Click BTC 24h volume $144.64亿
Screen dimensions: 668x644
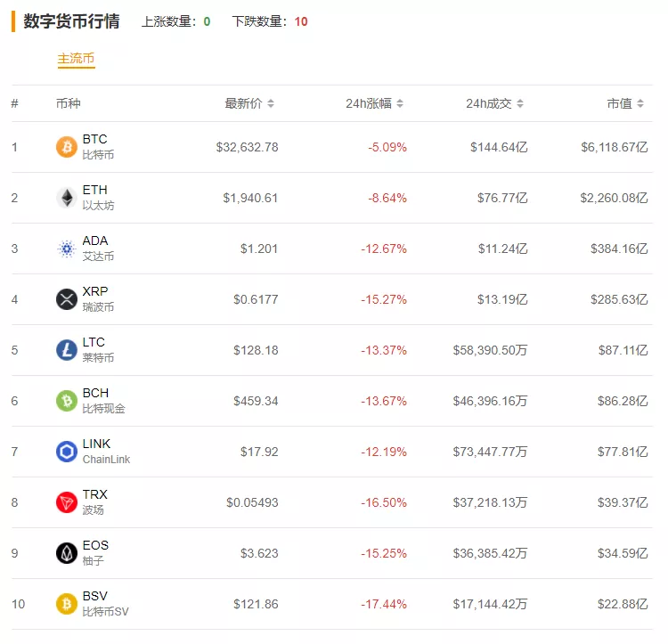499,147
